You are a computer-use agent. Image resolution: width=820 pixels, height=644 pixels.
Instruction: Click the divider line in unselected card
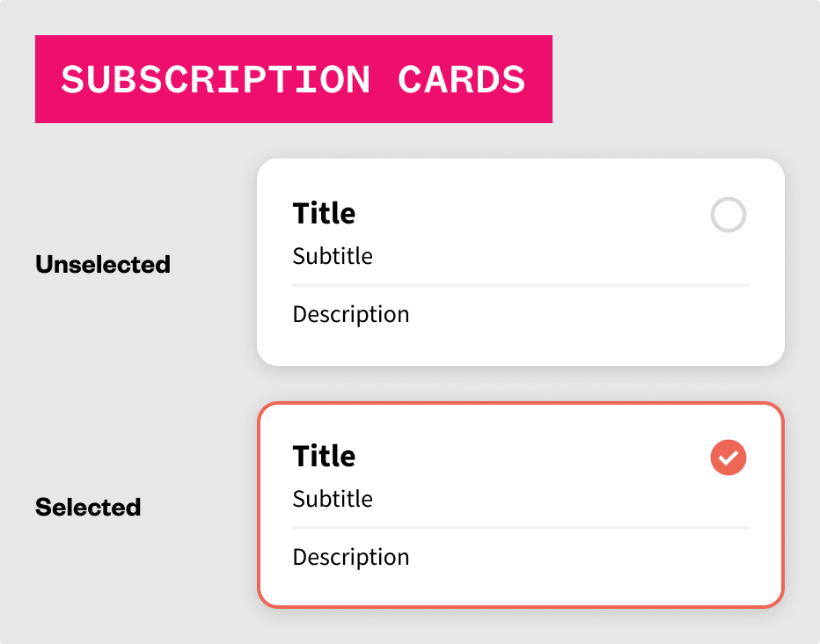pyautogui.click(x=521, y=285)
